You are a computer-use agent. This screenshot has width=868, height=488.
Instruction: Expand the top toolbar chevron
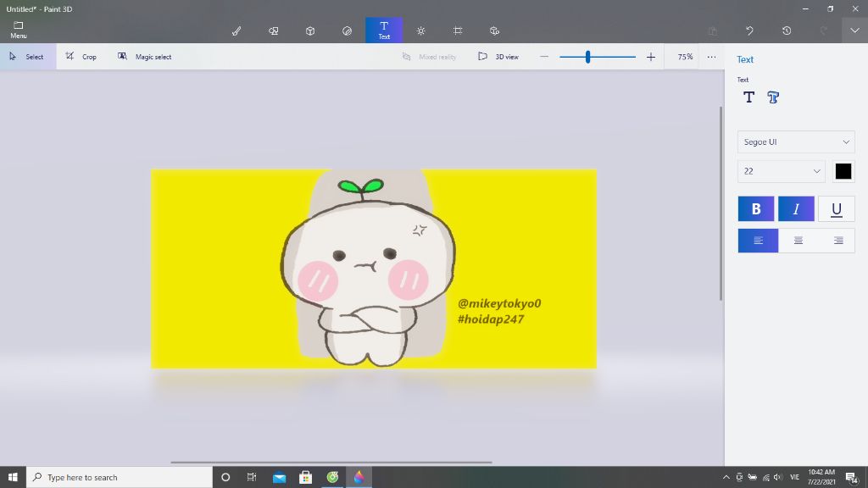pos(854,30)
